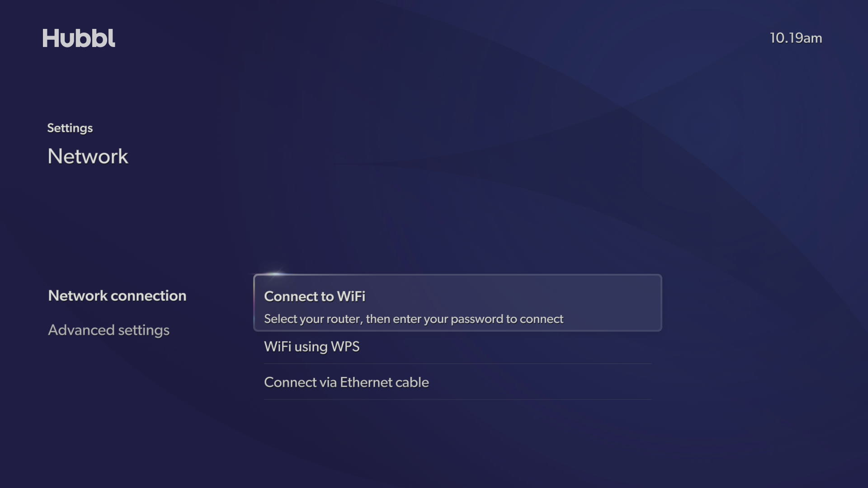Click the Settings breadcrumb label
The height and width of the screenshot is (488, 868).
point(70,128)
